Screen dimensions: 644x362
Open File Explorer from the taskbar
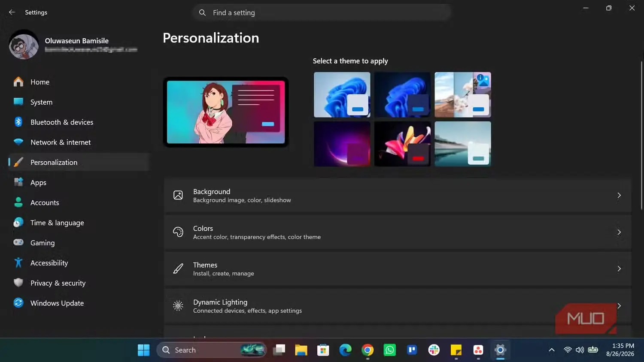301,350
